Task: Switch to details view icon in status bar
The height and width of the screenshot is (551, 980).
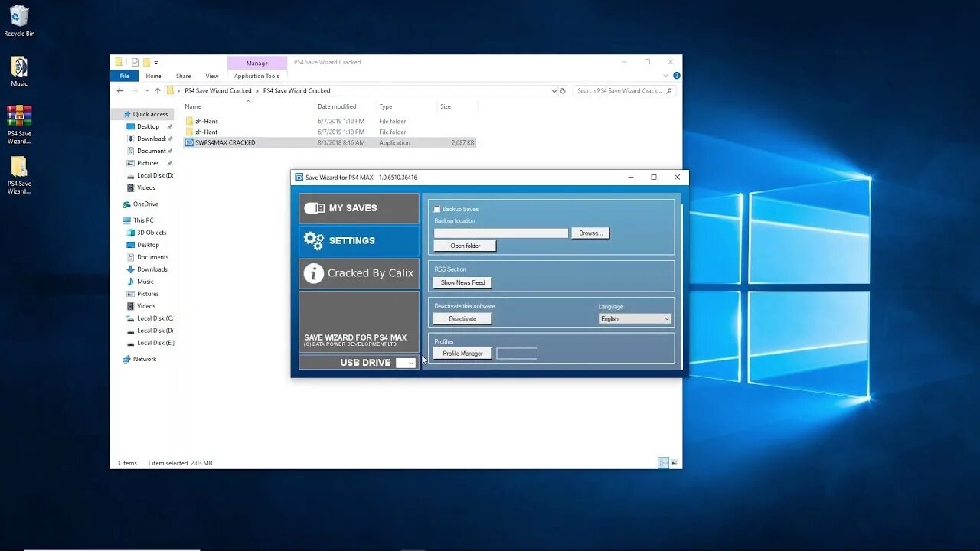Action: 663,463
